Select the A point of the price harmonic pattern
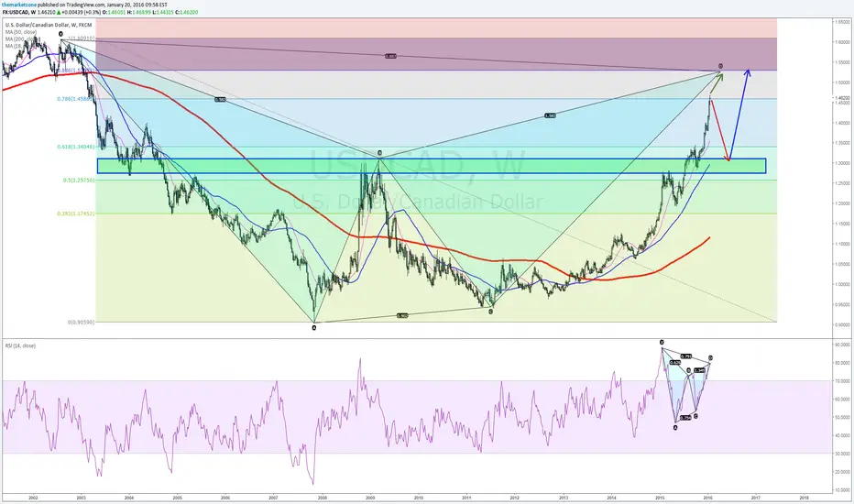 (313, 327)
